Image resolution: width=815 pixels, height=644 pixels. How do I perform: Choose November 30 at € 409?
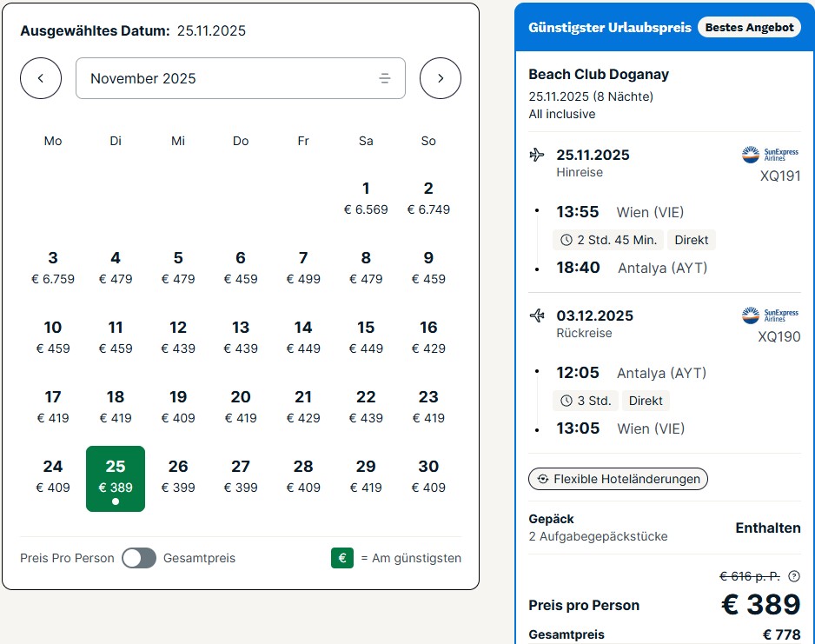428,476
